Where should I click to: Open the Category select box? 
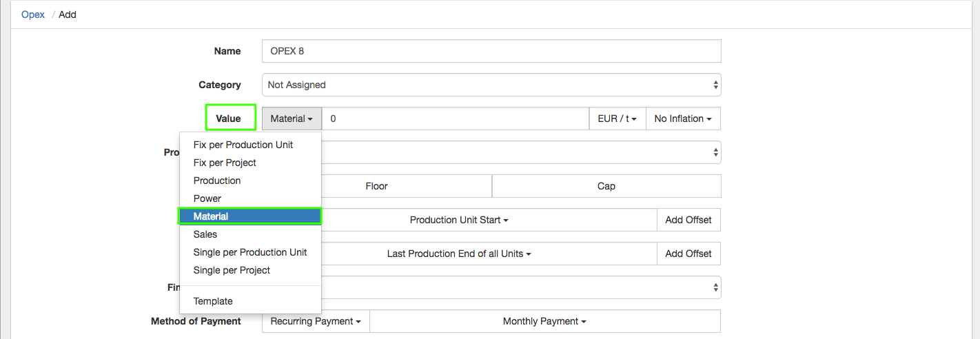(491, 85)
